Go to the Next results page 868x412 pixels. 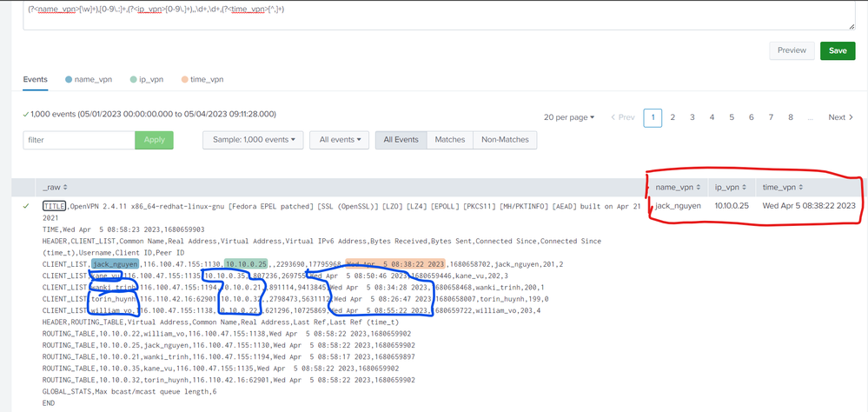(x=840, y=117)
